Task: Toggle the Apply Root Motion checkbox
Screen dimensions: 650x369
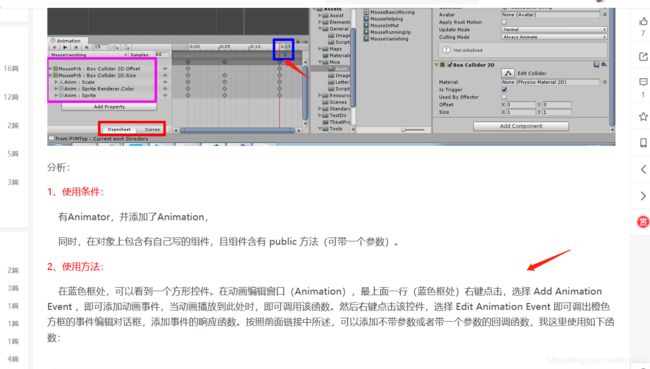Action: coord(504,22)
